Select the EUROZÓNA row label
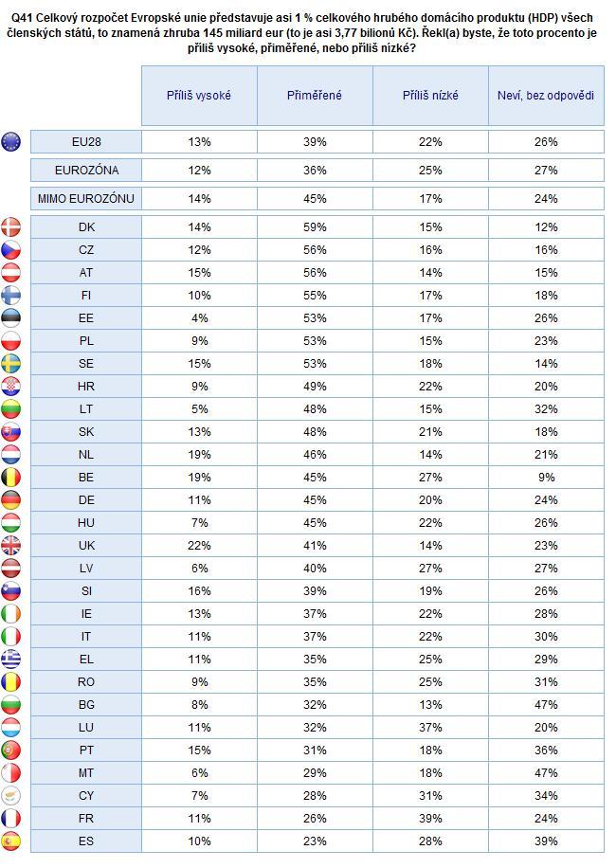 click(86, 170)
